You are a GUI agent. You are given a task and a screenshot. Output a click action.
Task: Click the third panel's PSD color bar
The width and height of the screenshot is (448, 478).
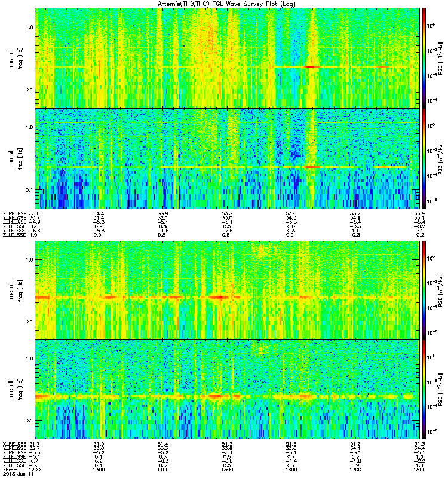[x=424, y=290]
